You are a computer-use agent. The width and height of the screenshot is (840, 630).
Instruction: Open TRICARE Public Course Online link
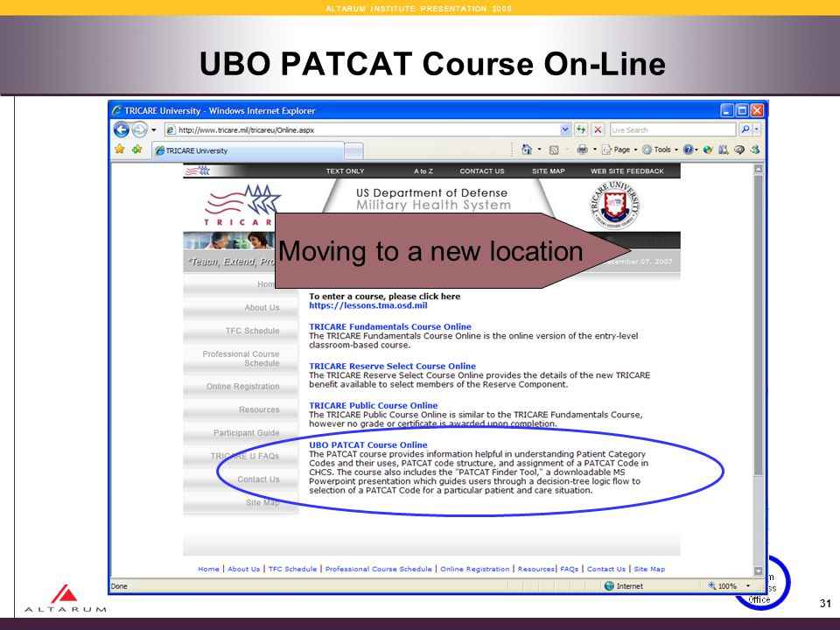(x=373, y=405)
